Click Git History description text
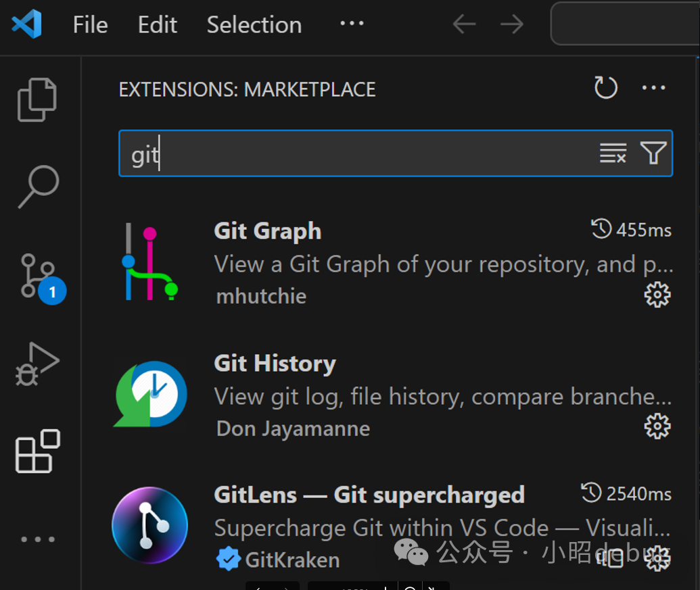 tap(443, 397)
